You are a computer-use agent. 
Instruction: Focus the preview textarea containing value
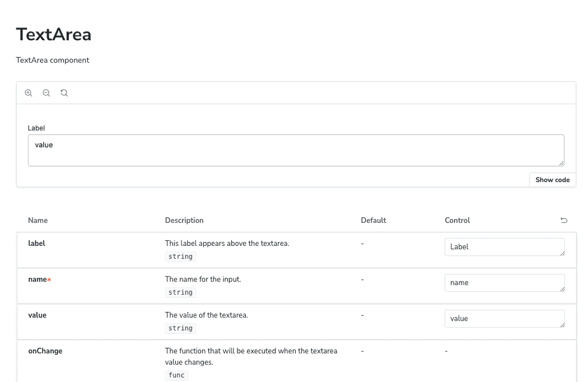pos(296,150)
